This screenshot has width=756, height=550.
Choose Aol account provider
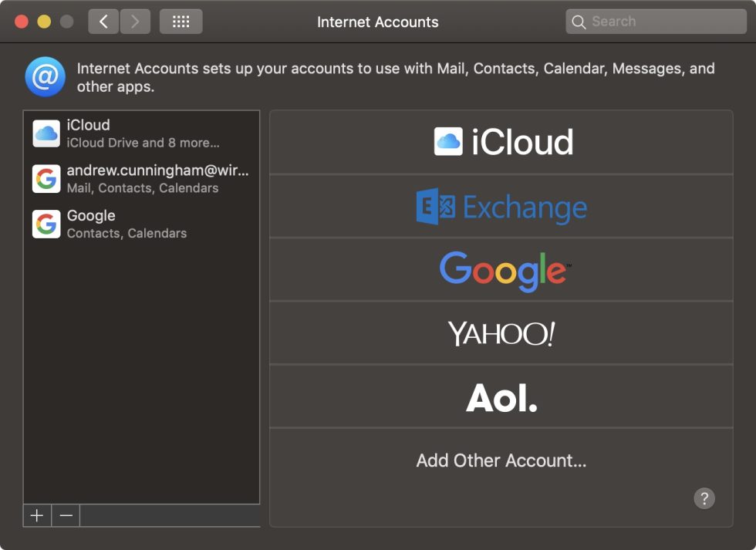pyautogui.click(x=501, y=396)
